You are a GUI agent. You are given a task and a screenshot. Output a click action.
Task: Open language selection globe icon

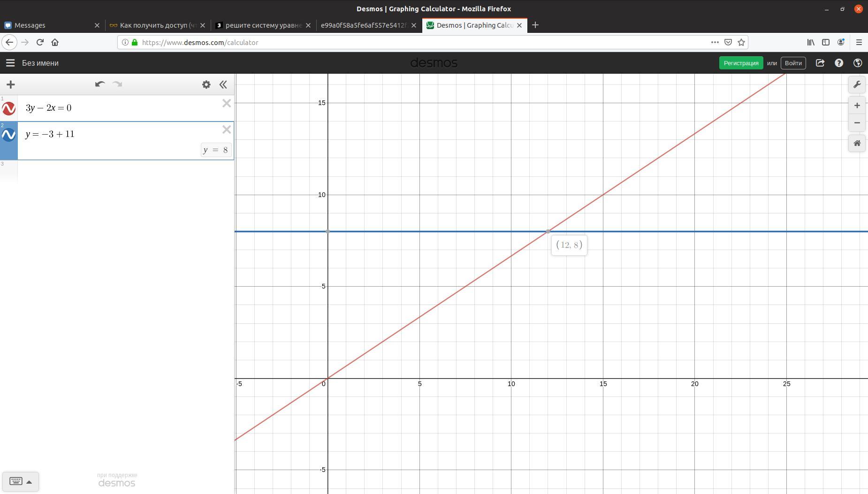[858, 63]
